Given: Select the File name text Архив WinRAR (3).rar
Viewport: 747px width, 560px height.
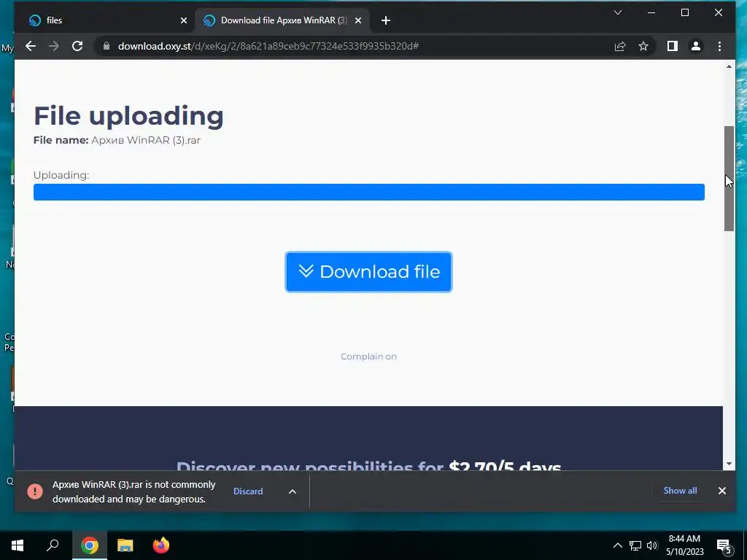Looking at the screenshot, I should pyautogui.click(x=146, y=141).
